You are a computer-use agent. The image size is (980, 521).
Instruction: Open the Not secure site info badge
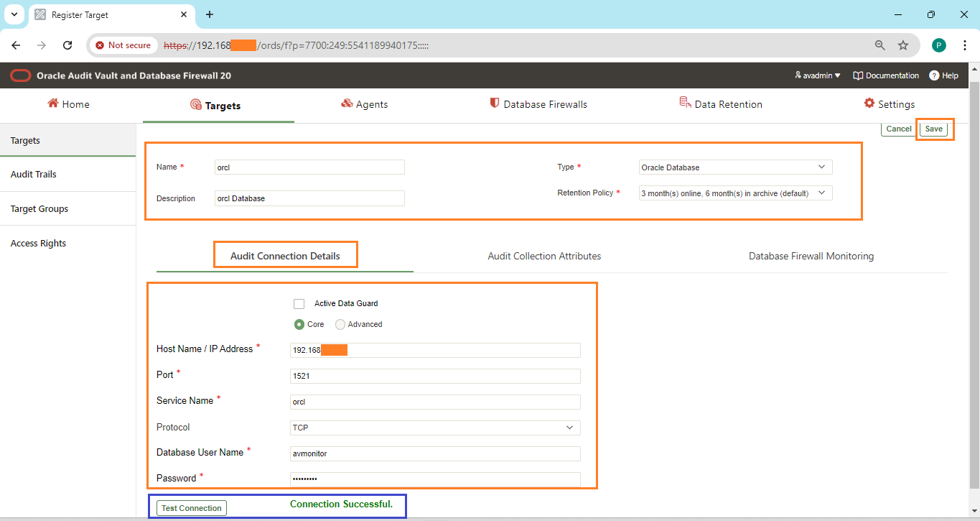pos(123,45)
